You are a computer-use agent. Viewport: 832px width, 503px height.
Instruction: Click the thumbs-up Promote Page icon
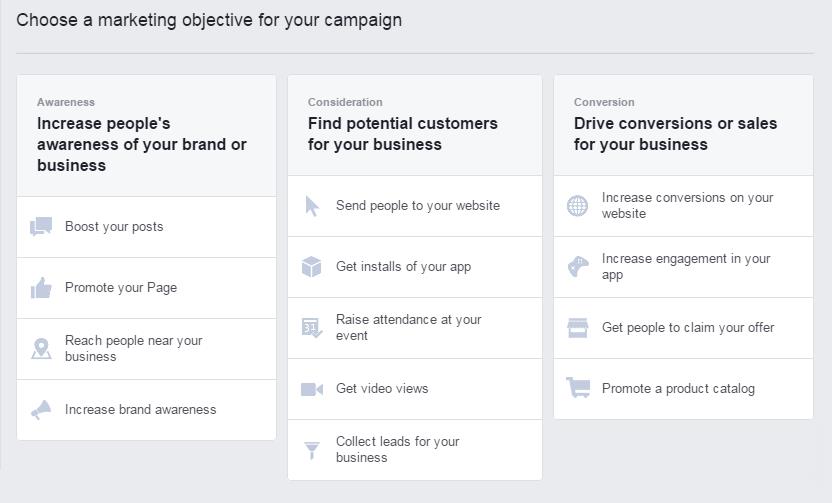pyautogui.click(x=41, y=288)
